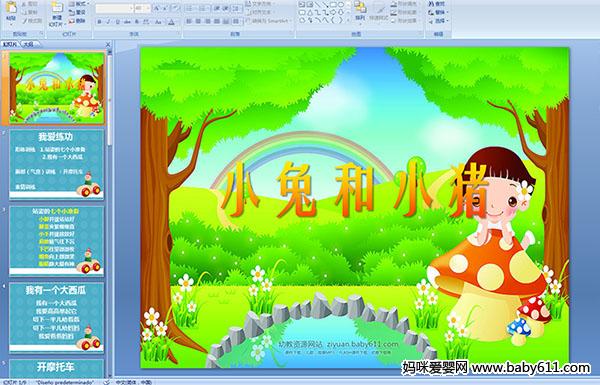Toggle Underline formatting
The image size is (600, 385).
[117, 22]
